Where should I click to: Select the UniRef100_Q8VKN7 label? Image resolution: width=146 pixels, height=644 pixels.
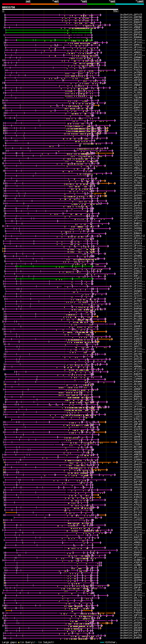coord(131,585)
